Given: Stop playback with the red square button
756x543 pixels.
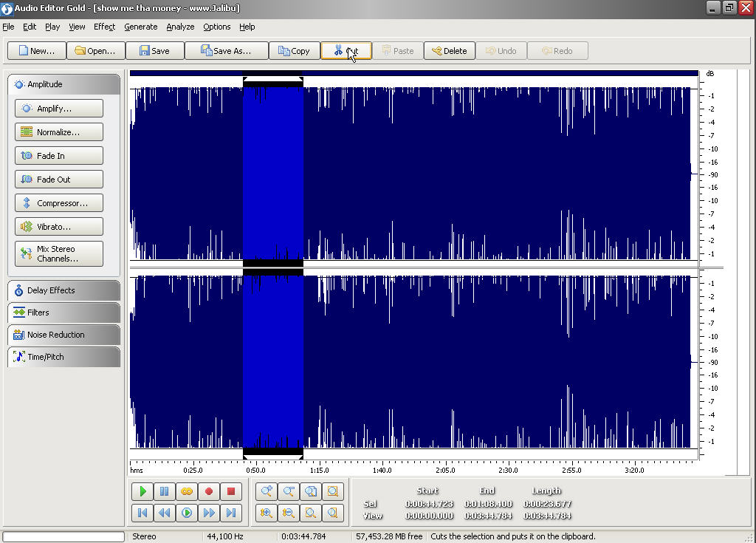Looking at the screenshot, I should (x=231, y=491).
